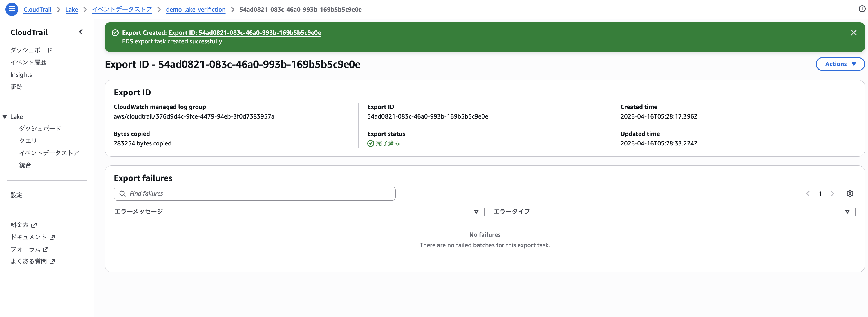Image resolution: width=868 pixels, height=317 pixels.
Task: Open the 料金表 external link
Action: tap(23, 225)
